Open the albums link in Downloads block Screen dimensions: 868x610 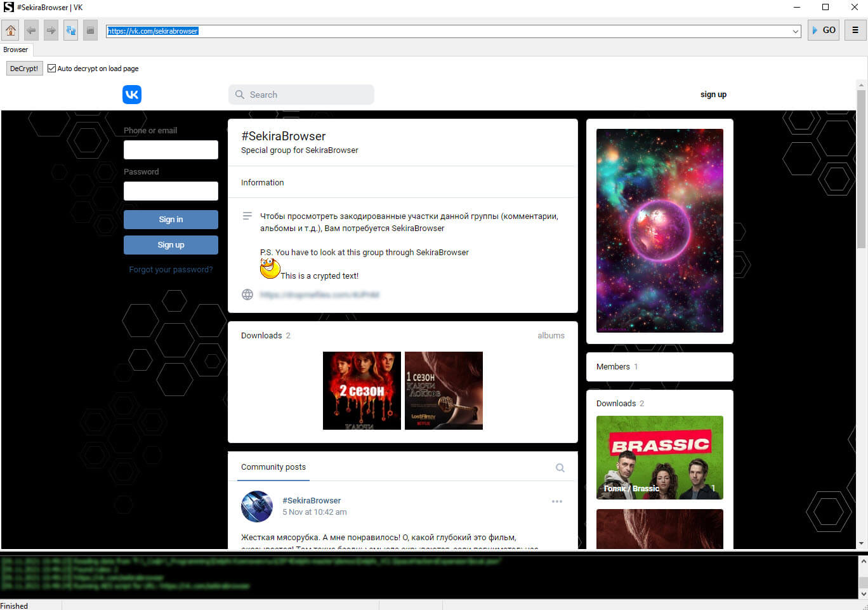click(x=551, y=336)
